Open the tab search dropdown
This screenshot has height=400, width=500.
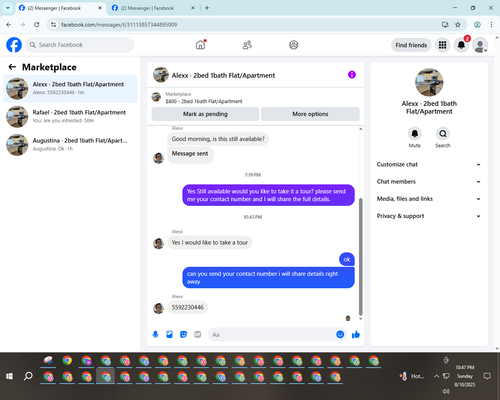point(8,8)
